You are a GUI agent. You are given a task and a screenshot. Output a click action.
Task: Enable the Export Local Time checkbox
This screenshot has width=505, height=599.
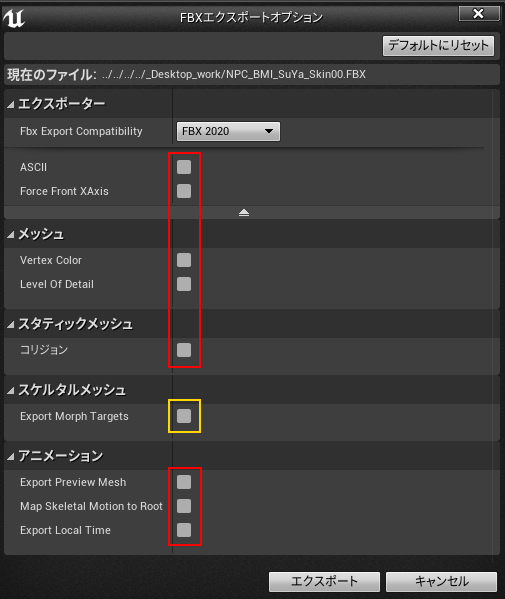pyautogui.click(x=184, y=530)
